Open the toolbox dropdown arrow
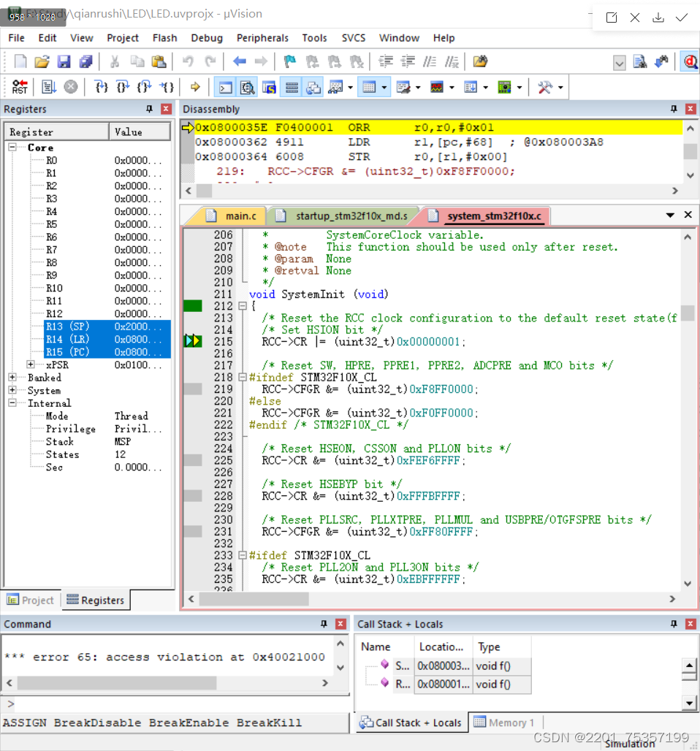The height and width of the screenshot is (751, 700). 560,88
